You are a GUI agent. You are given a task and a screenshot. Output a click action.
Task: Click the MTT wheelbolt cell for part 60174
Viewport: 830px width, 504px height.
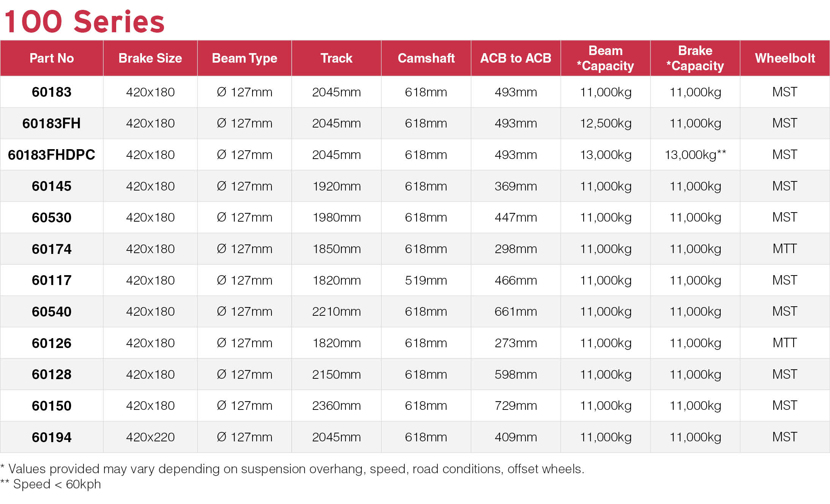[x=785, y=249]
